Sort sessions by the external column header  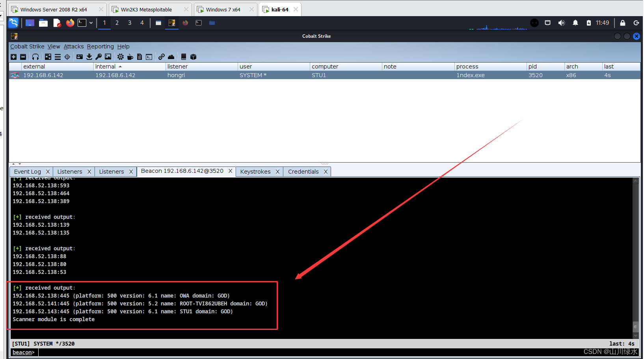coord(58,67)
